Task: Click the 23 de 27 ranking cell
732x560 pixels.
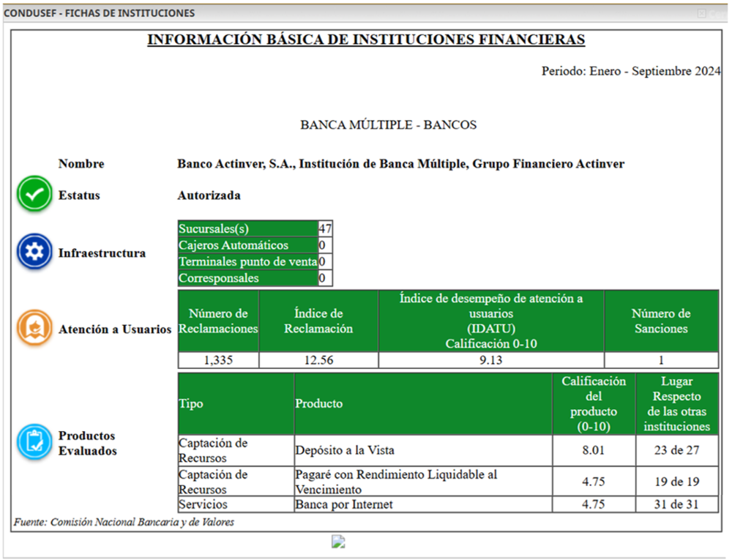Action: tap(676, 450)
